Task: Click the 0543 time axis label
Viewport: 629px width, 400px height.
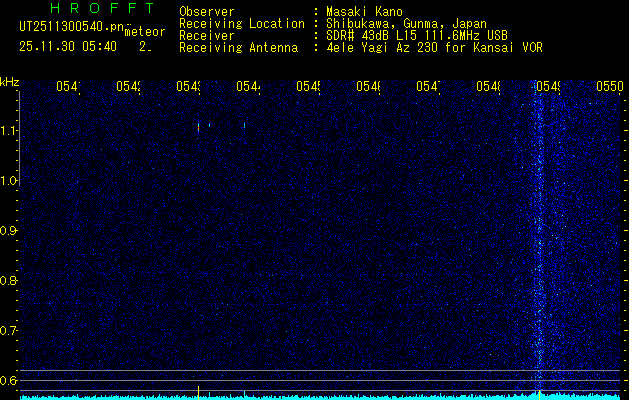Action: point(188,86)
